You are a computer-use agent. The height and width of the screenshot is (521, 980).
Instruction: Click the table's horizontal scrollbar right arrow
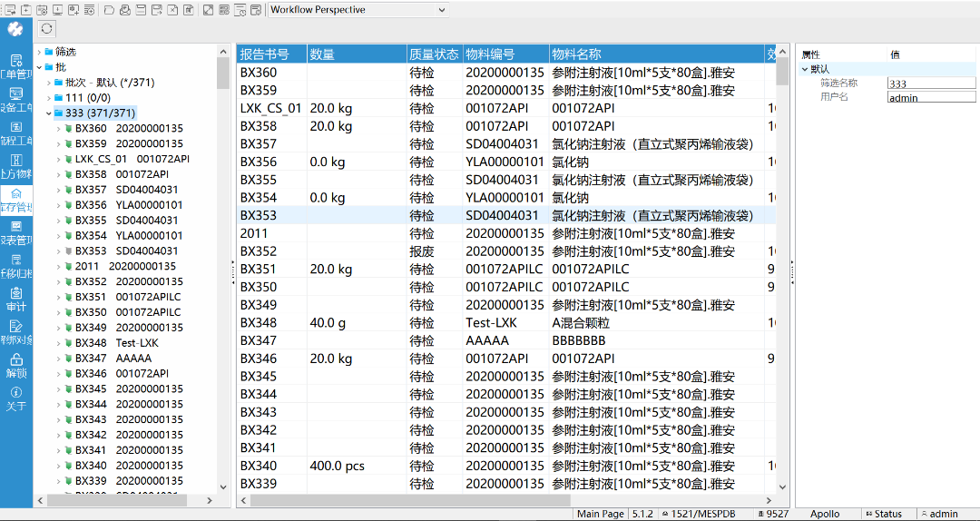770,500
